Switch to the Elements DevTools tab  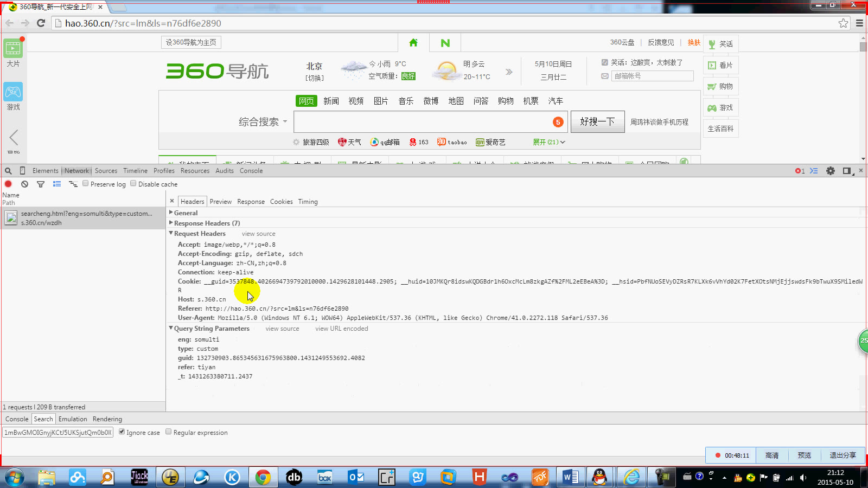click(46, 171)
